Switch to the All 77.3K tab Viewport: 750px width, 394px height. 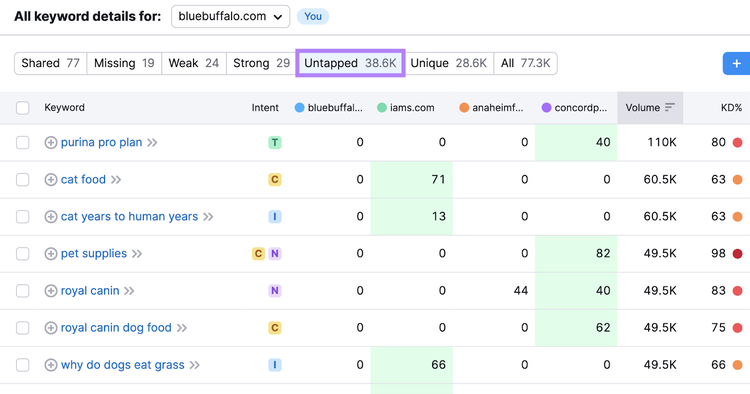click(x=525, y=63)
